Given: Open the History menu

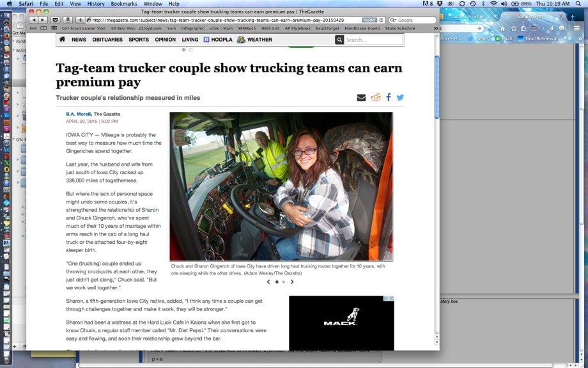Looking at the screenshot, I should coord(96,3).
